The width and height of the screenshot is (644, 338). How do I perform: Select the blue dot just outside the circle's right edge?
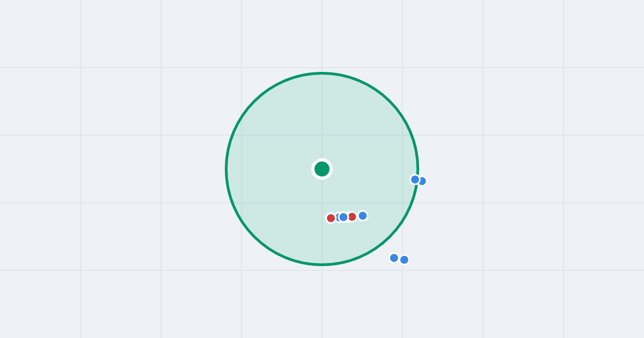(423, 181)
